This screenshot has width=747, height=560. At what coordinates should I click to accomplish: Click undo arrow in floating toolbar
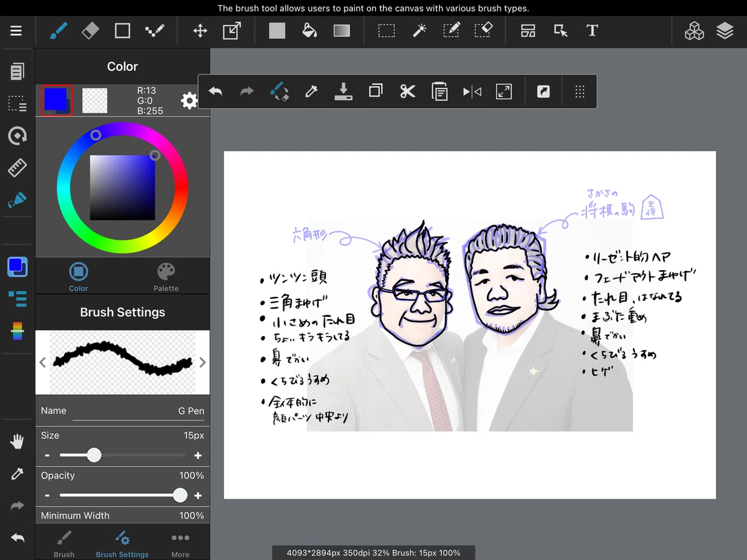215,92
